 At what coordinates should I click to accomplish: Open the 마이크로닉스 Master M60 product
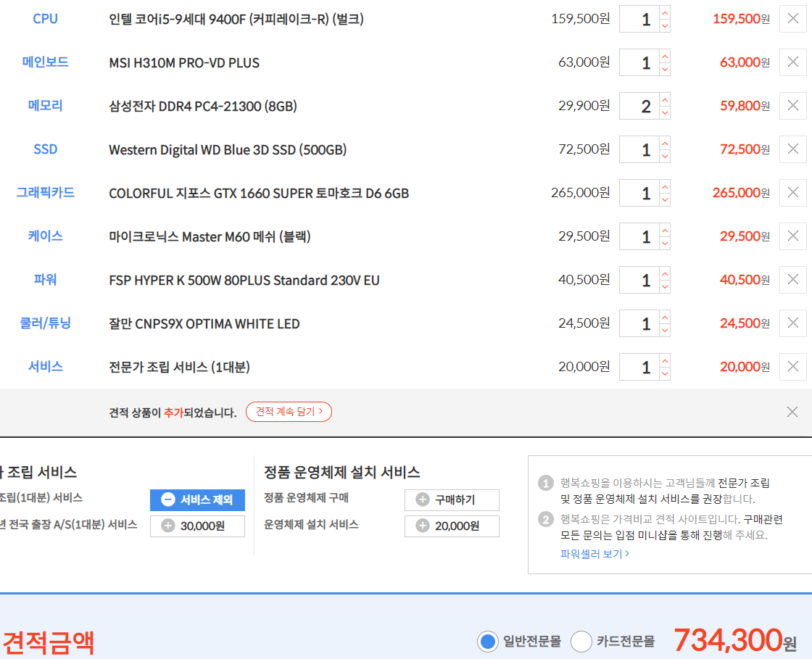210,236
